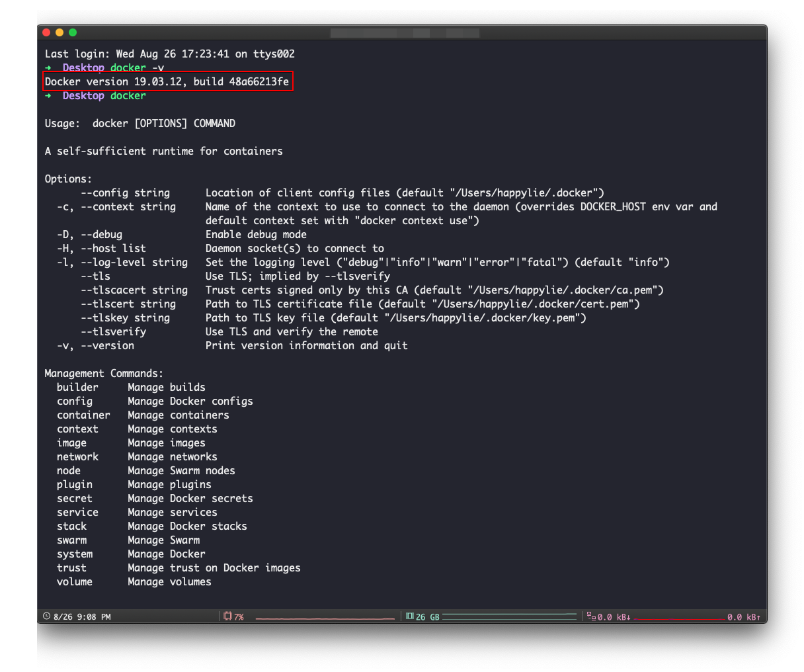Click the 'volume' command name
Viewport: 804px width, 672px height.
tap(75, 582)
